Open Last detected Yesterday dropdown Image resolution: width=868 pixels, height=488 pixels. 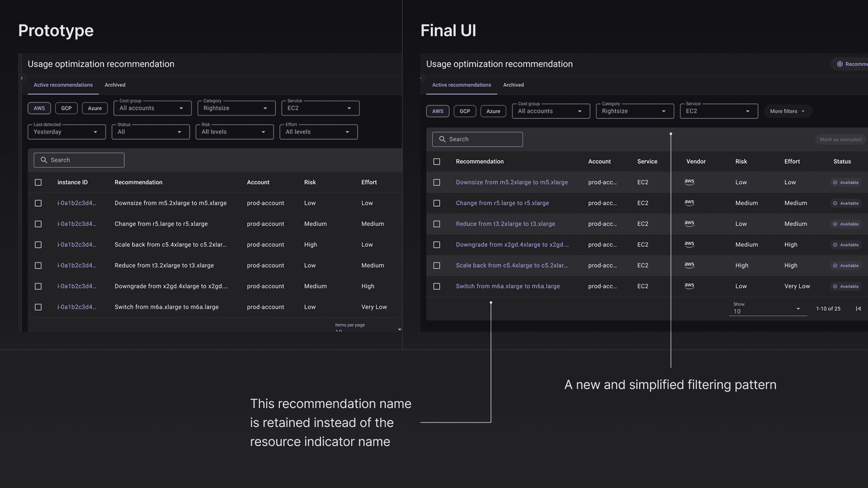66,132
